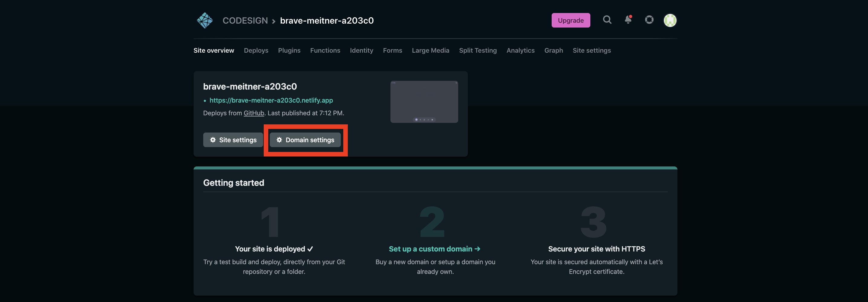Click the Netlify logo icon
Screen dimensions: 868x302
[x=205, y=20]
